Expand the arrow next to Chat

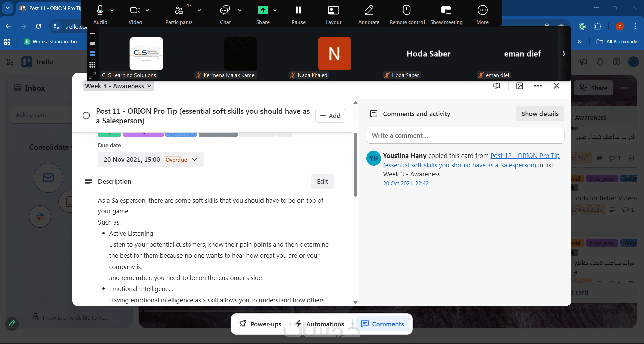point(240,10)
